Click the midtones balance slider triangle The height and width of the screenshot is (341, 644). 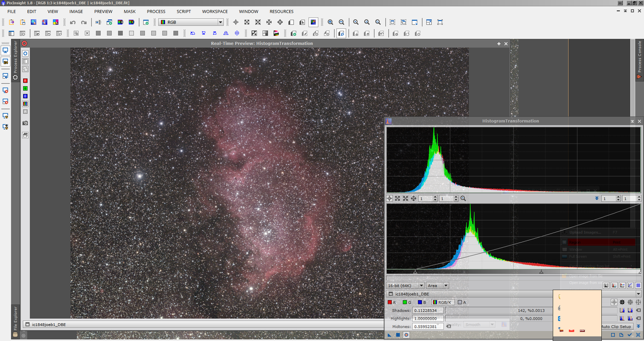(x=541, y=272)
